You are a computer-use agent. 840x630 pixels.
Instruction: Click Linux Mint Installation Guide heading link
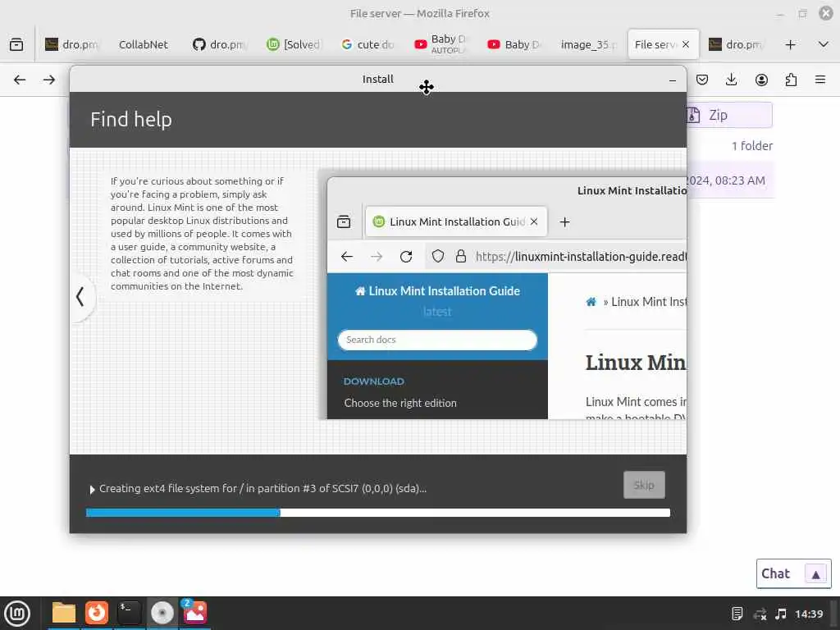pos(438,291)
